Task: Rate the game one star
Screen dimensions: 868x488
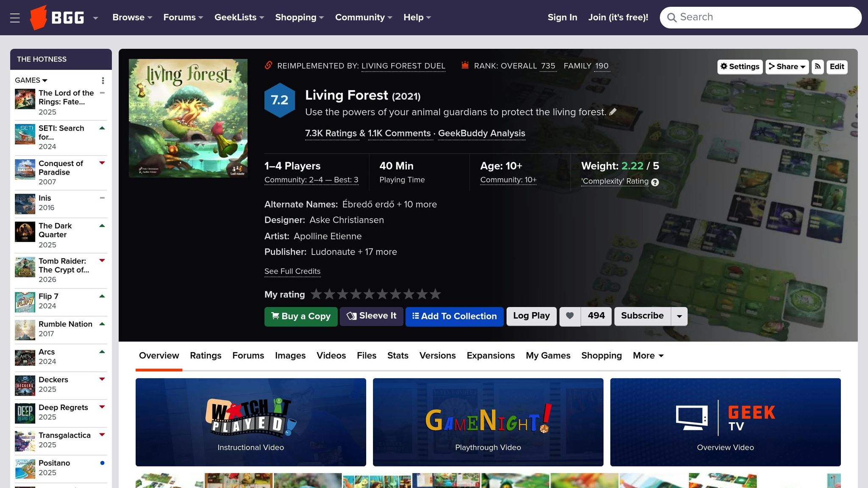Action: (316, 294)
